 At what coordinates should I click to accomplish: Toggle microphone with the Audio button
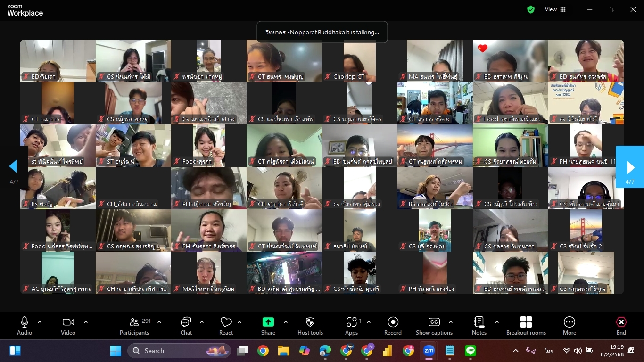coord(25,326)
